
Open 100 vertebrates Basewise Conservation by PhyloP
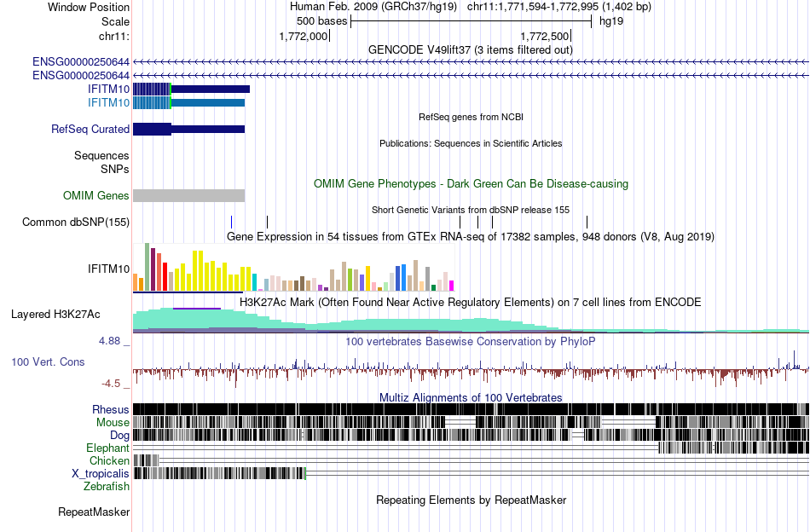coord(471,341)
